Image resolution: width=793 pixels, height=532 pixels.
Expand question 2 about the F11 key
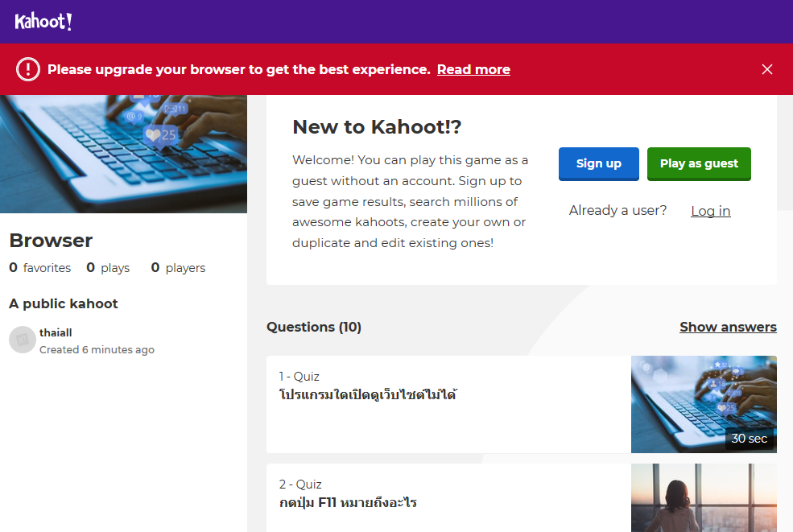(x=348, y=503)
